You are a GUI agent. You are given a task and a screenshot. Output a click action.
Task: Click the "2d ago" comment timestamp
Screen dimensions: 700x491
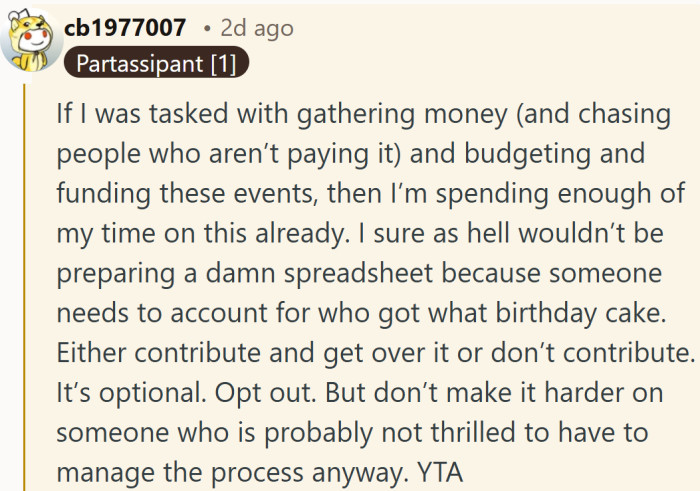pyautogui.click(x=257, y=29)
